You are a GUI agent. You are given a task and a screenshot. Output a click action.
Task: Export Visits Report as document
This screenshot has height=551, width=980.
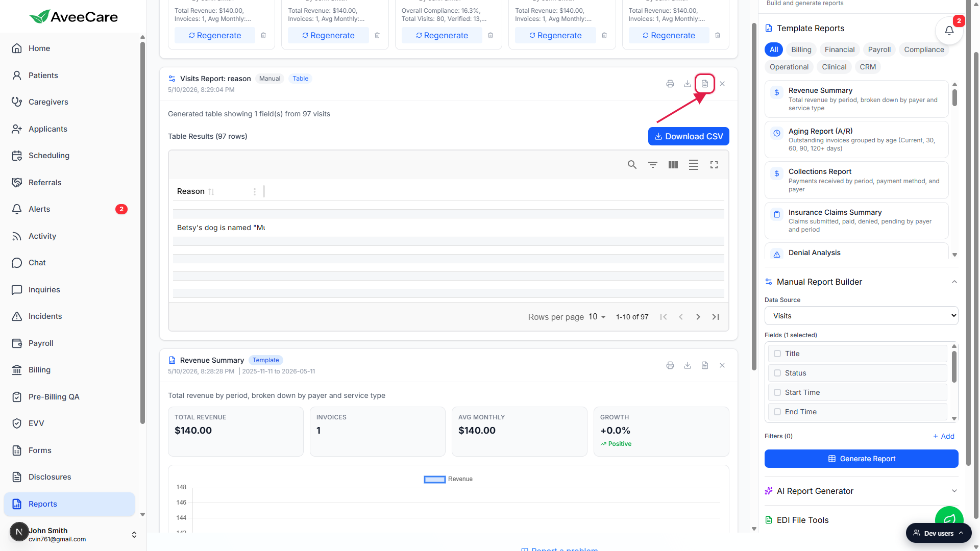point(705,84)
